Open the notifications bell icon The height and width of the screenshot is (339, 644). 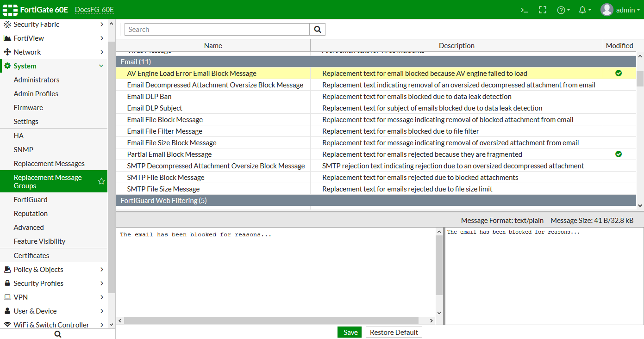tap(584, 10)
